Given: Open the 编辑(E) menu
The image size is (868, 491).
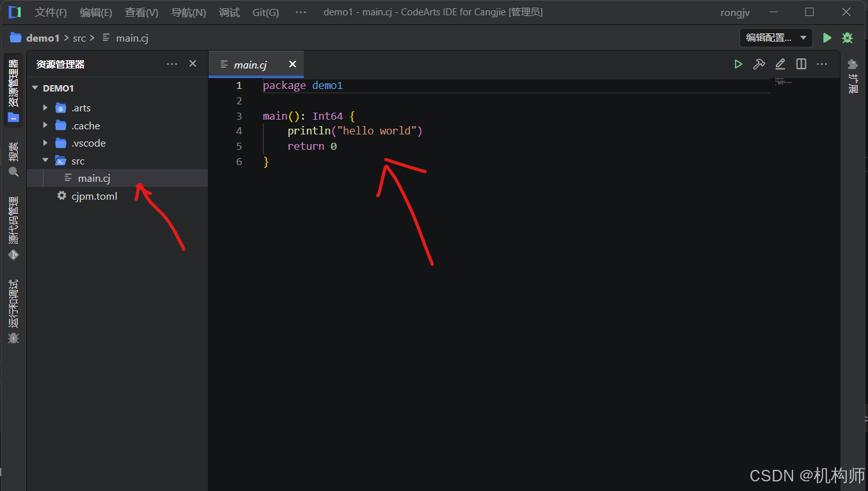Looking at the screenshot, I should (96, 12).
